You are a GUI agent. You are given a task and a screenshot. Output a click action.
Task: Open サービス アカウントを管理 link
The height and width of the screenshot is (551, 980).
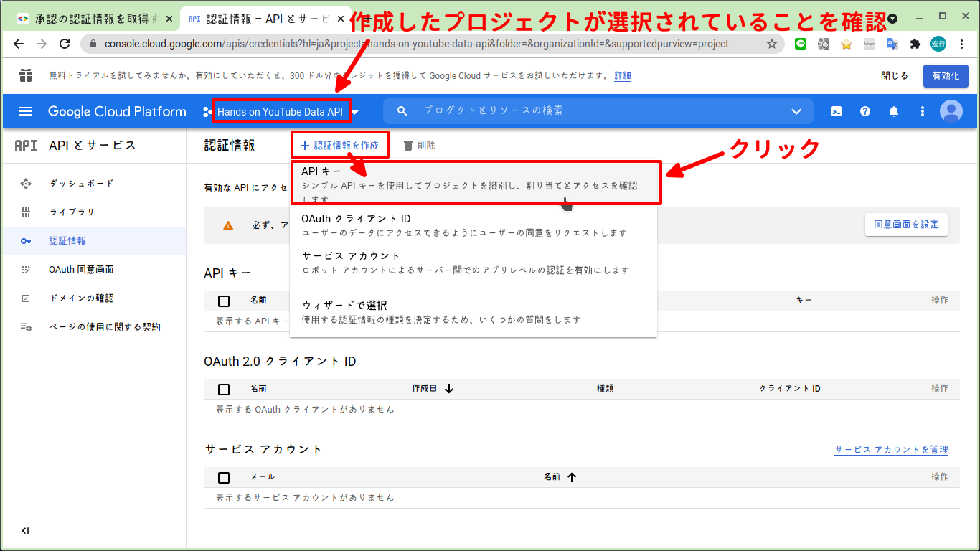pyautogui.click(x=891, y=450)
